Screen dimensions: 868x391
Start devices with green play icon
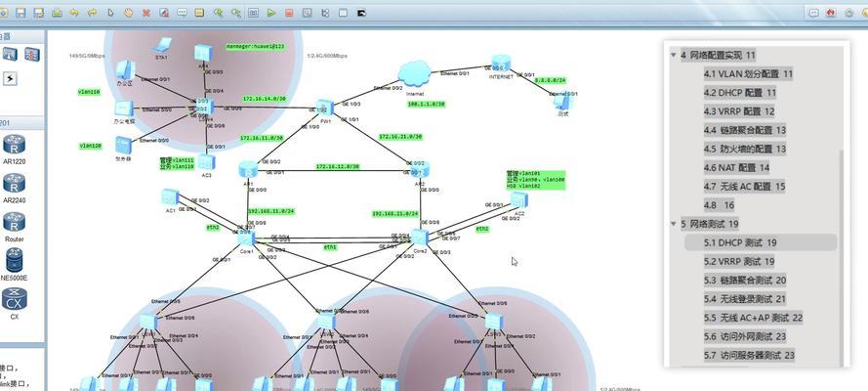tap(271, 13)
